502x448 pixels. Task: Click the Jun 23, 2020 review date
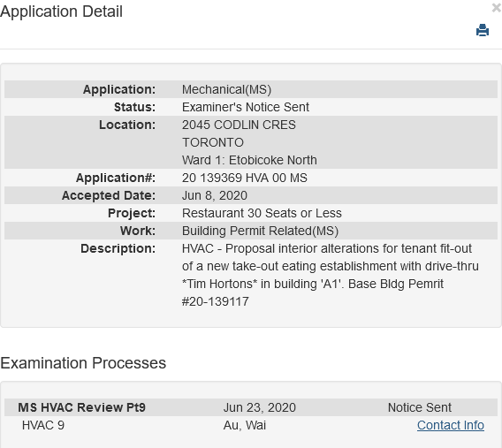259,407
